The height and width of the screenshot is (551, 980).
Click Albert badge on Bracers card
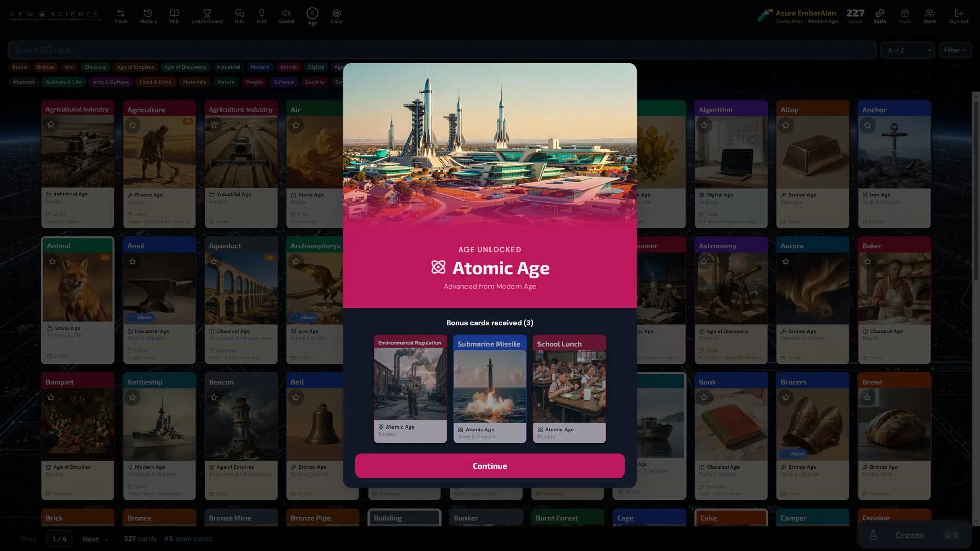[x=794, y=454]
